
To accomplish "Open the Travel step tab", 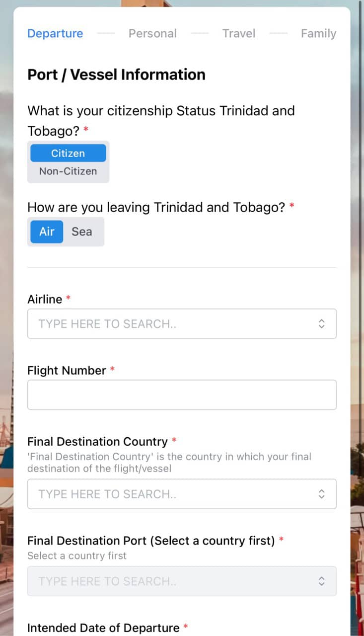I will coord(239,33).
